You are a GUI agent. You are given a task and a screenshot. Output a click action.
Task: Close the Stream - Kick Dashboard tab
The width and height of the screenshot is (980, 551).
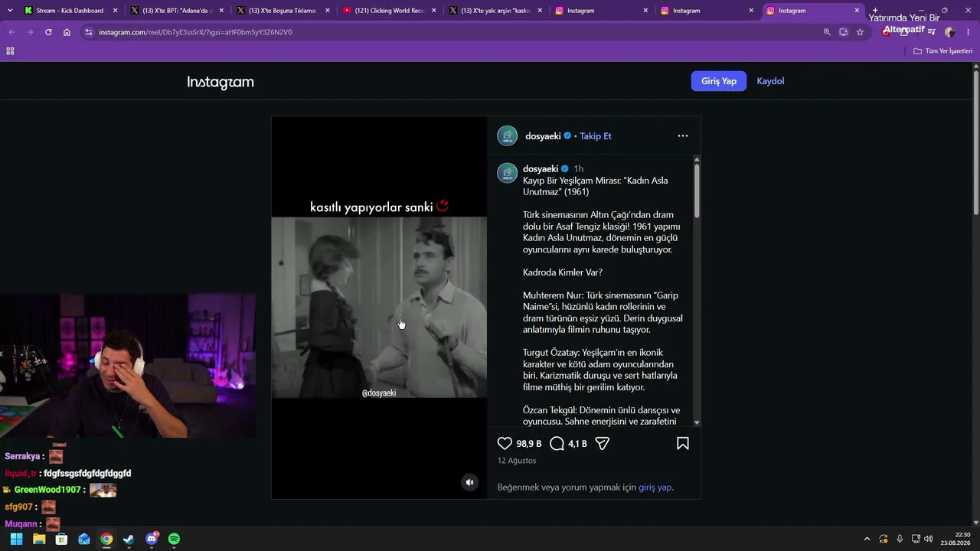coord(116,11)
